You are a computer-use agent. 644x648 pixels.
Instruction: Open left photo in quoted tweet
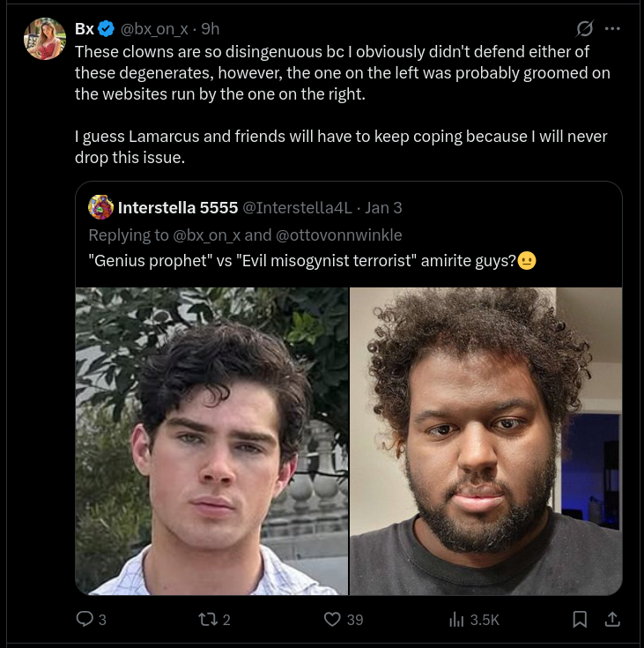pos(211,441)
